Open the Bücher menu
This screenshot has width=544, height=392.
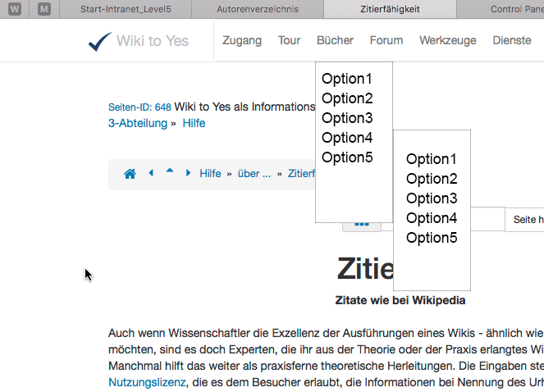pyautogui.click(x=335, y=40)
